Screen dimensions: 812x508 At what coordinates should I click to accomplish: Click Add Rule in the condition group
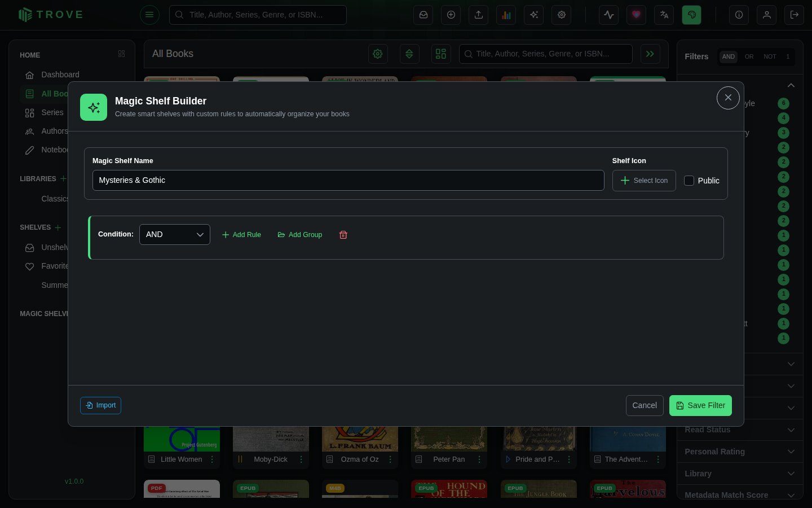point(241,235)
